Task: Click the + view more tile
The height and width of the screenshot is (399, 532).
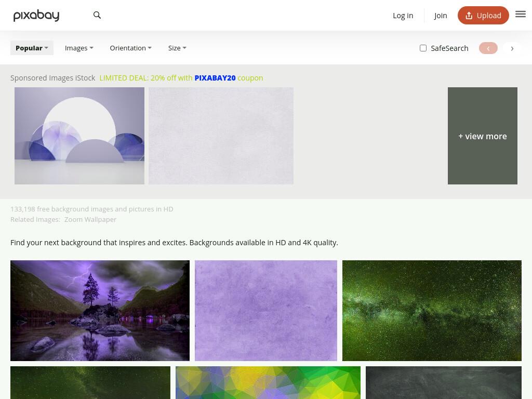Action: coord(483,136)
